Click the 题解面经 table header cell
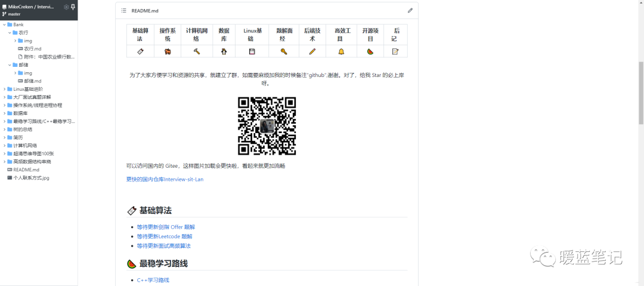 point(283,35)
